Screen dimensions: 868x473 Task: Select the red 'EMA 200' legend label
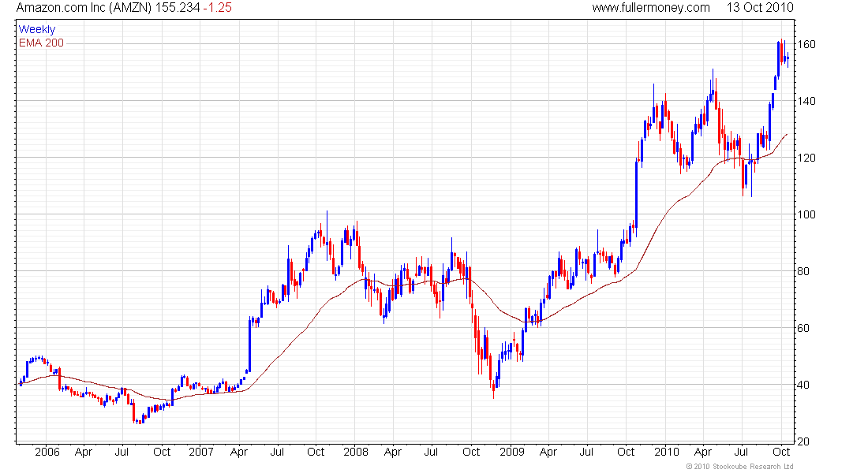pyautogui.click(x=41, y=43)
